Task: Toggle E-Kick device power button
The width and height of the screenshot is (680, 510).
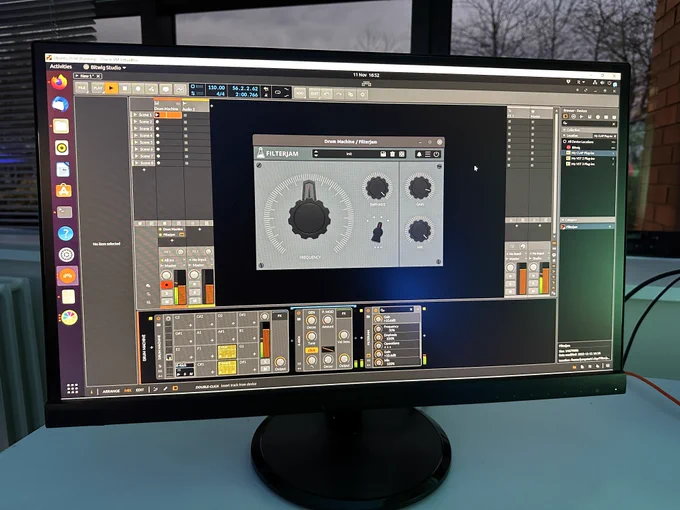Action: tap(299, 312)
